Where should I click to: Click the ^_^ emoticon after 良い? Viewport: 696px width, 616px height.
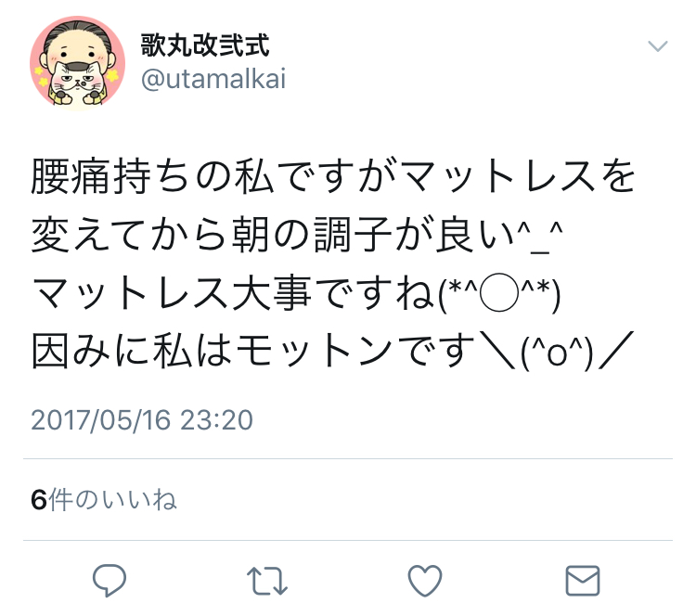click(539, 237)
